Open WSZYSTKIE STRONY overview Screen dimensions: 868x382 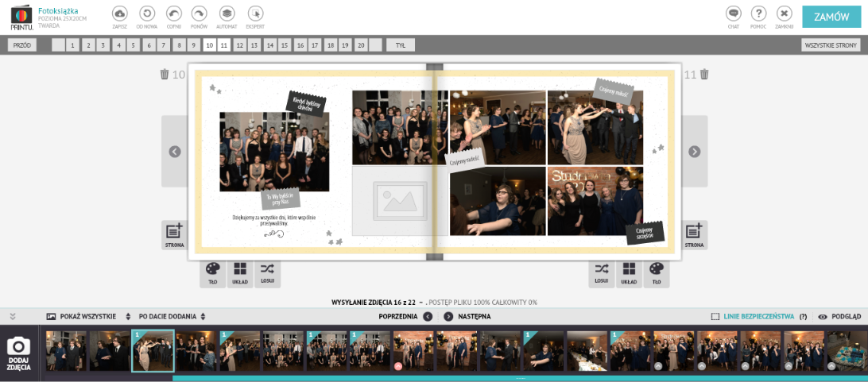[x=831, y=45]
